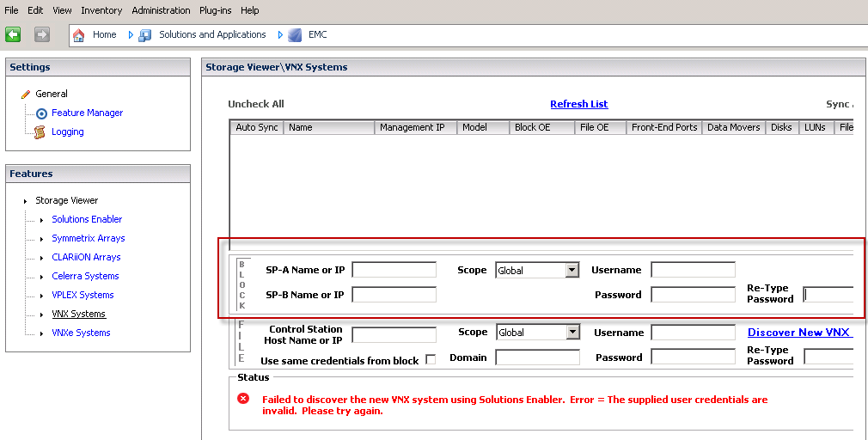Expand the CLARiiON Arrays node arrow
This screenshot has width=868, height=440.
(x=41, y=258)
